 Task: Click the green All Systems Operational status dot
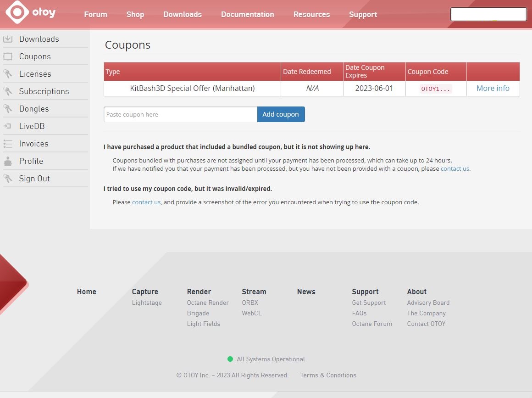click(230, 359)
